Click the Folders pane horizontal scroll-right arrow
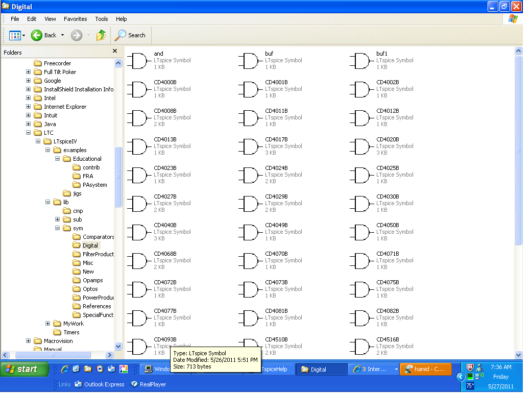The height and width of the screenshot is (393, 532). tap(109, 355)
